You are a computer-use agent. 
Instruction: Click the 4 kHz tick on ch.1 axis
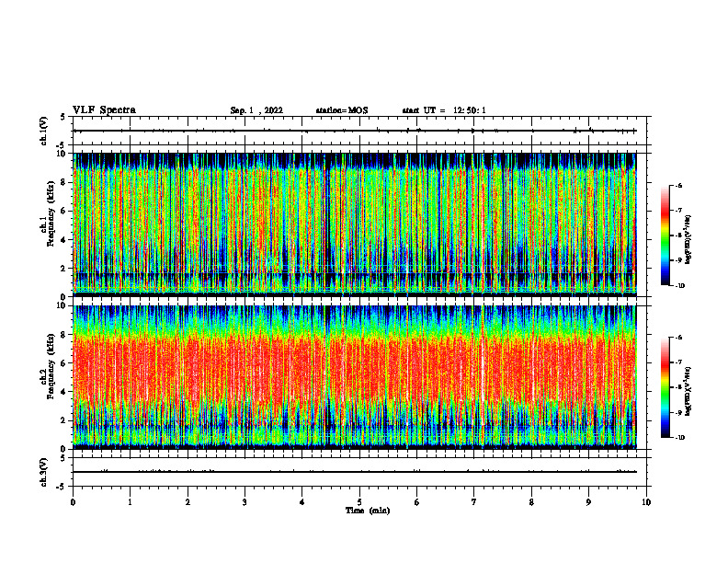pos(64,240)
